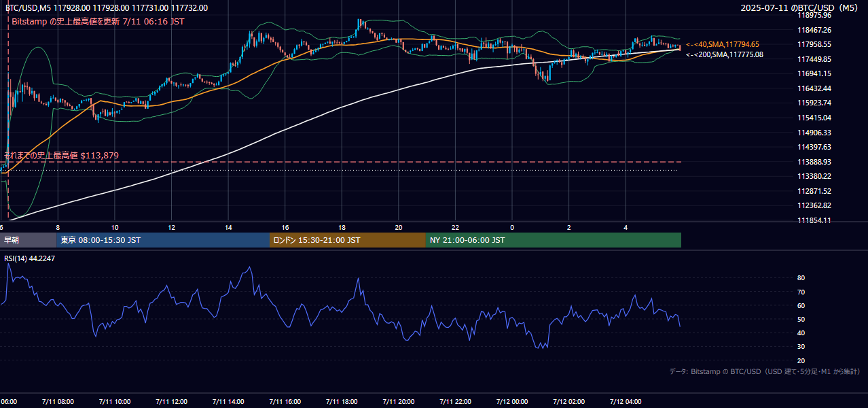
Task: Click the hour tick 10 under price chart
Action: coord(115,227)
